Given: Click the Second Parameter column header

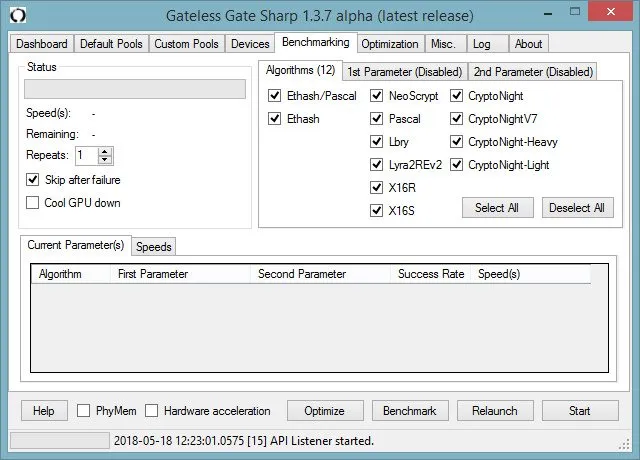Looking at the screenshot, I should click(320, 274).
